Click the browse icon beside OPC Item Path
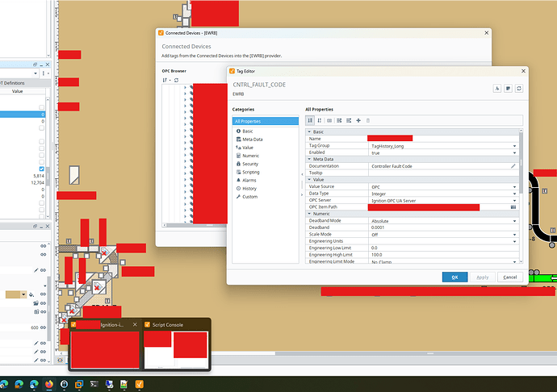 (513, 207)
